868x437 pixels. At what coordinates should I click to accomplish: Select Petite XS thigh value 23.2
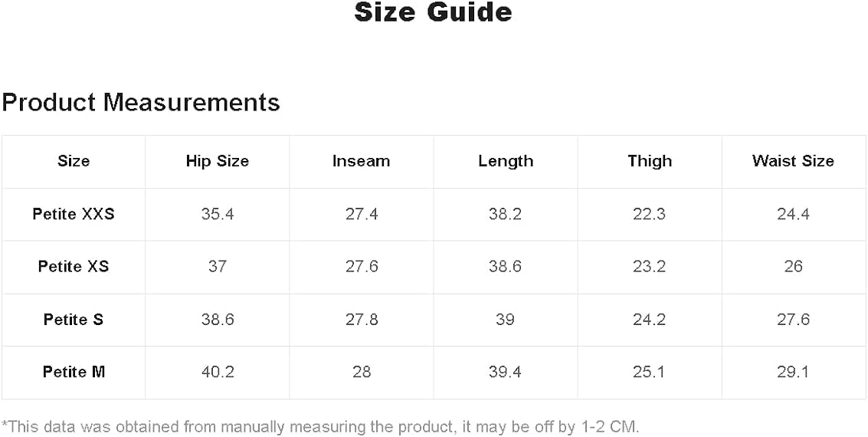(x=650, y=267)
